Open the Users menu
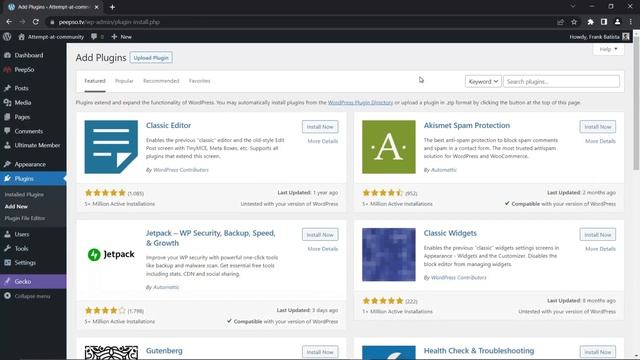640x360 pixels. (22, 234)
